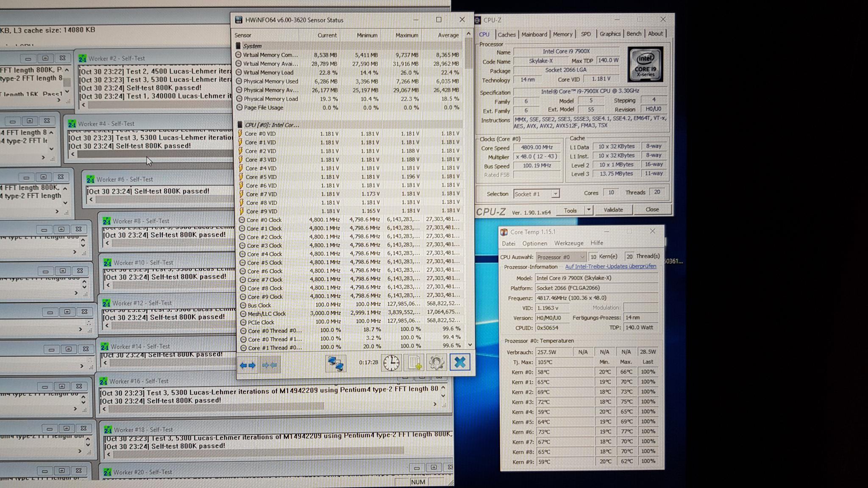Switch to CPU-Z Graphics tab
The image size is (868, 488).
tap(610, 34)
